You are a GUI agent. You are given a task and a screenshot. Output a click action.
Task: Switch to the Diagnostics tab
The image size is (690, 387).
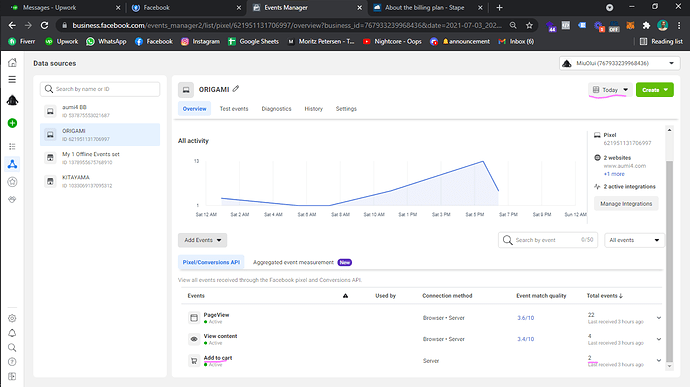point(276,109)
